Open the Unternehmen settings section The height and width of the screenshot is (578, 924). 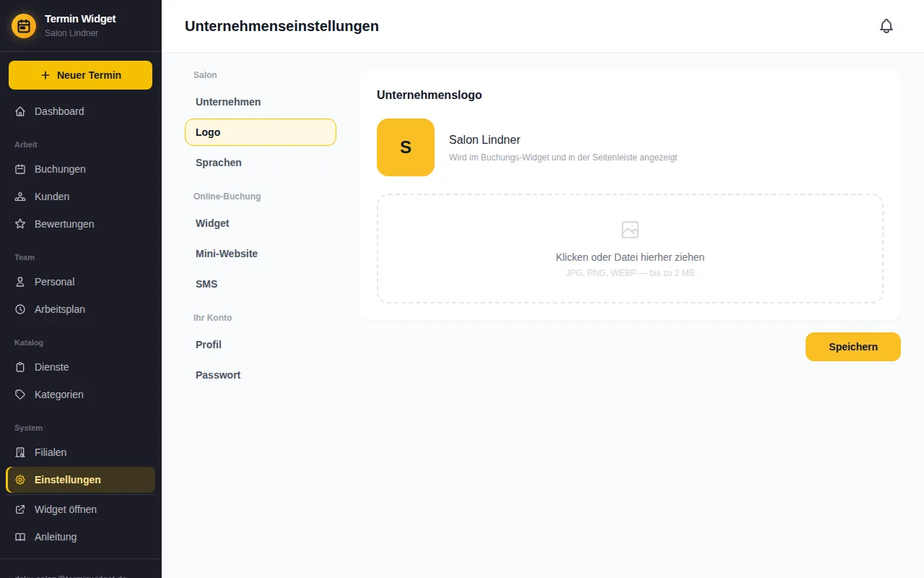[x=261, y=102]
